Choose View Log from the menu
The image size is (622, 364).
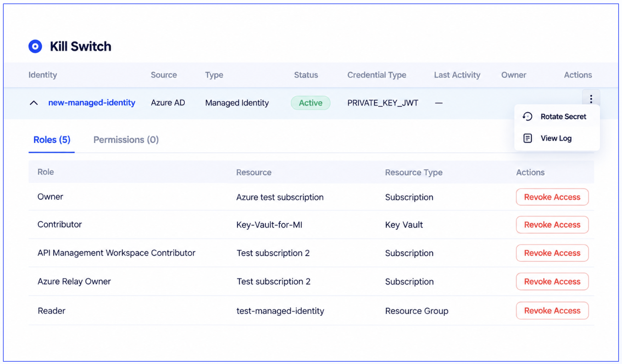(x=557, y=138)
